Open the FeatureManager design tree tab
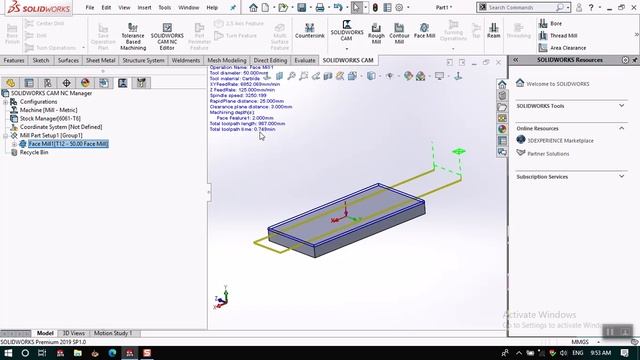 pos(10,83)
